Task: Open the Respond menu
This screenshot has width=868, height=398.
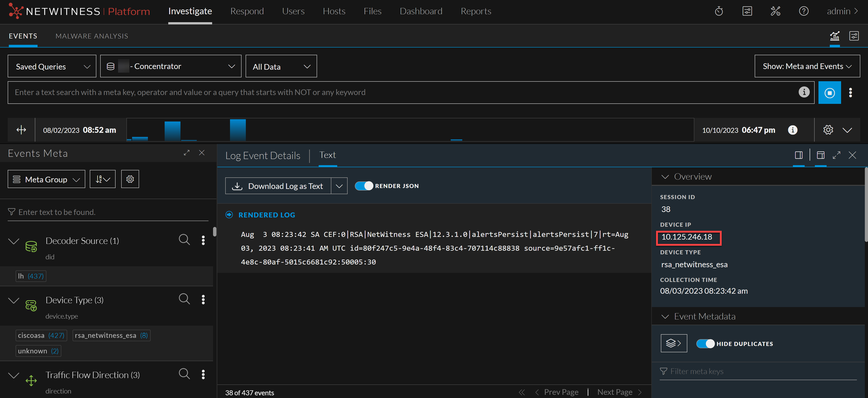Action: tap(247, 12)
